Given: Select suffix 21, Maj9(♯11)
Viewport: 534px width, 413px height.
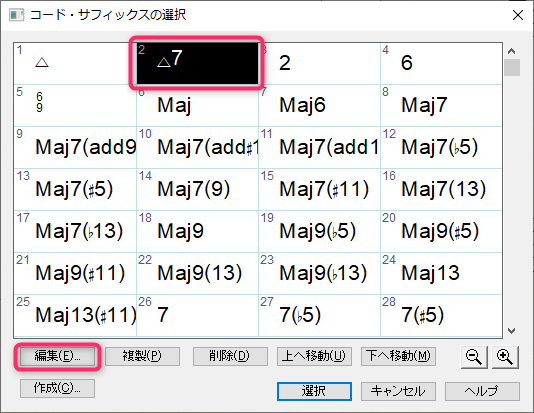Looking at the screenshot, I should (75, 273).
